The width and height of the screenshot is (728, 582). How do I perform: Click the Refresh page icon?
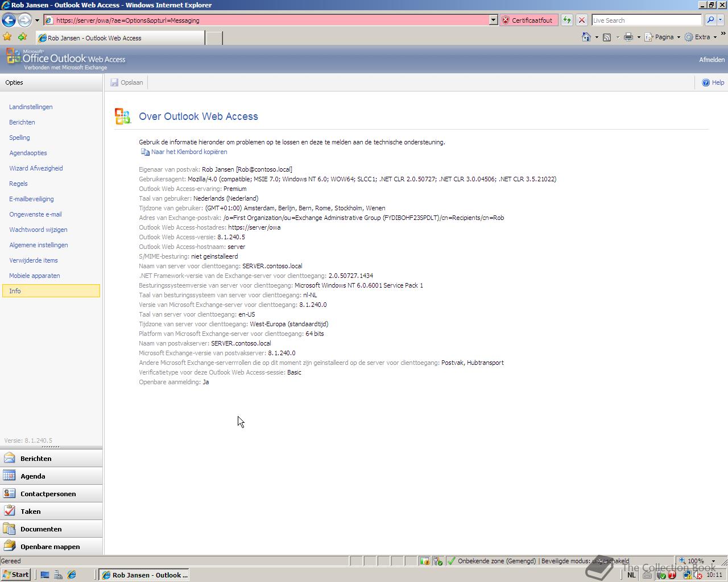567,20
